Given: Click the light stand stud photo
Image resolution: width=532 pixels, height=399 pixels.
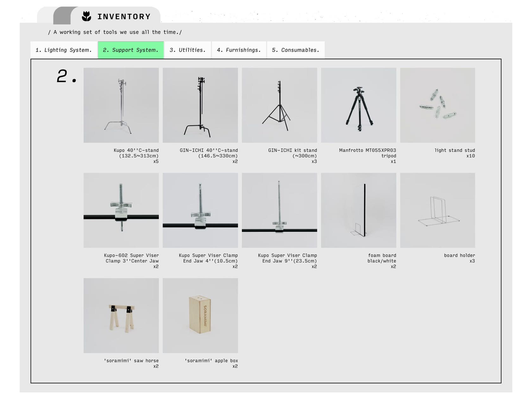Looking at the screenshot, I should [x=437, y=105].
